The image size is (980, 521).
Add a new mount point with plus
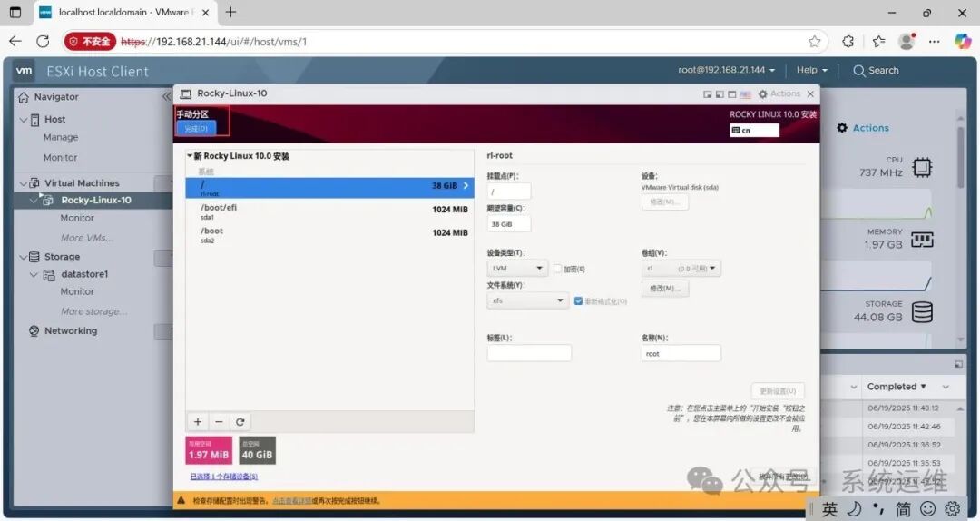198,421
